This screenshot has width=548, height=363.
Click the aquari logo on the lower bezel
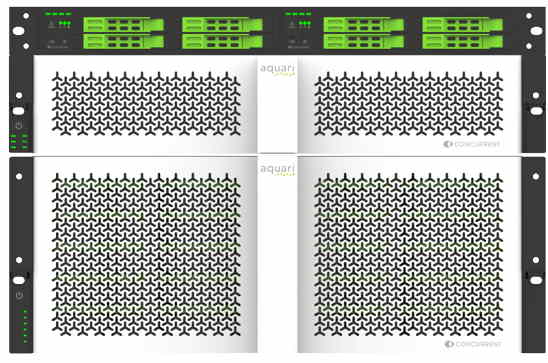(x=277, y=170)
